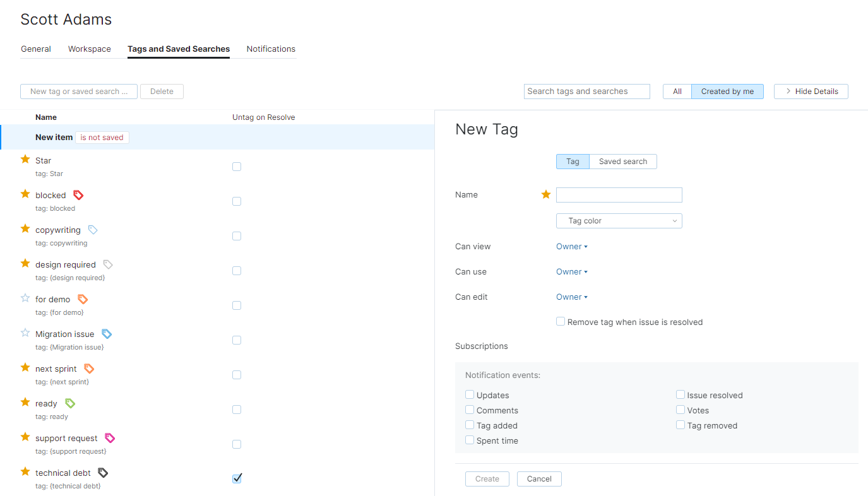This screenshot has width=868, height=496.
Task: Click the Hide Details button
Action: click(811, 92)
